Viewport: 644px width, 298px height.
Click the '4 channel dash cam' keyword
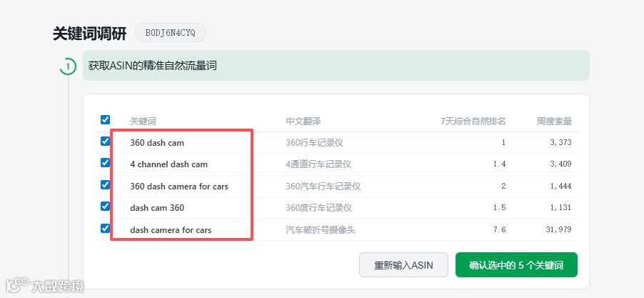point(168,164)
